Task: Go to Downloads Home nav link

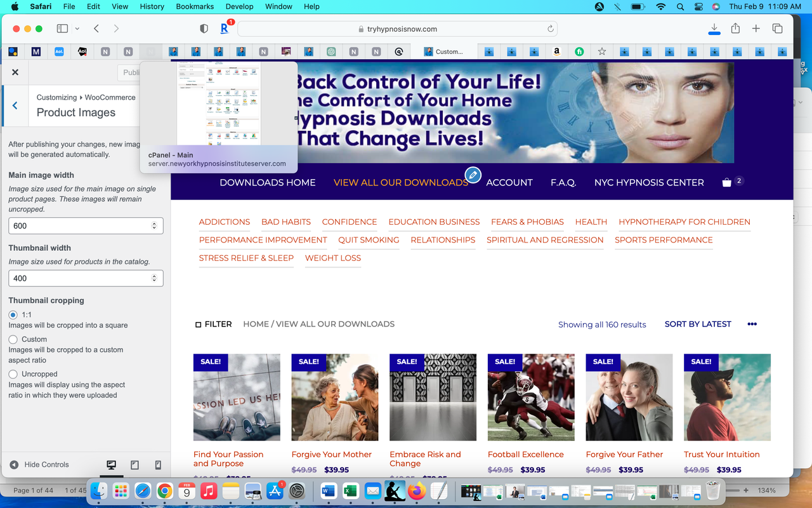Action: [268, 182]
